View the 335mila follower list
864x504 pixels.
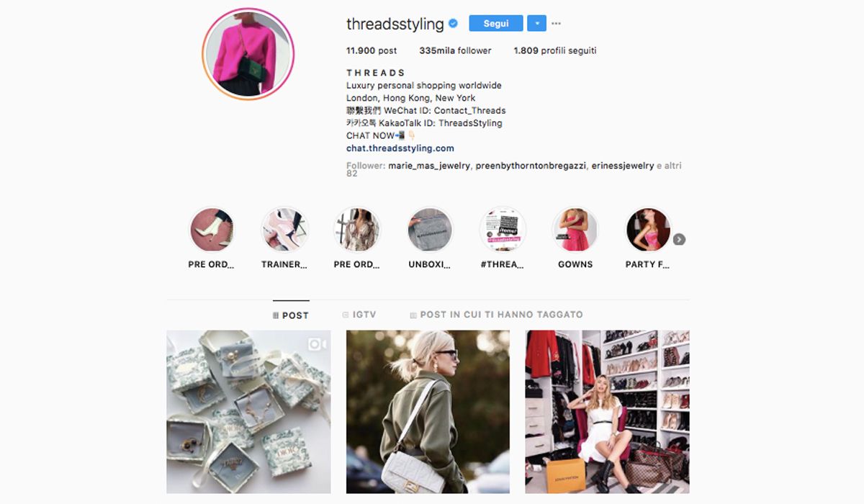[455, 50]
